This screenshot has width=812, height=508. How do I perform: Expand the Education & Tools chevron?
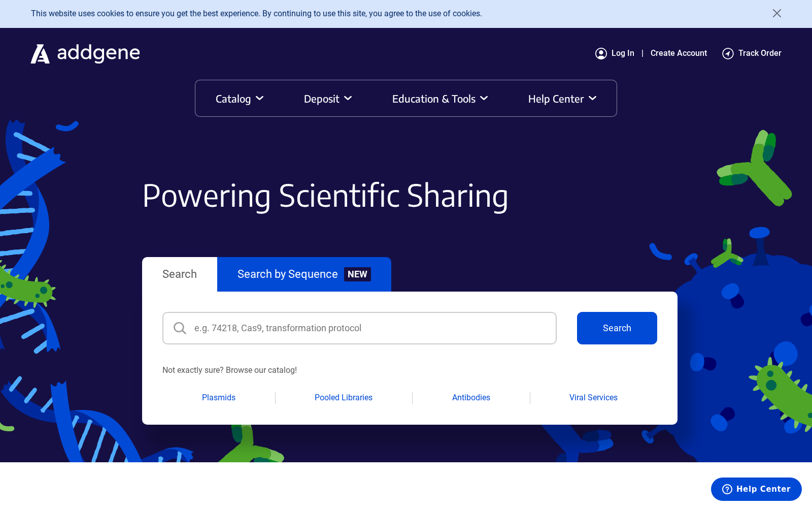484,99
